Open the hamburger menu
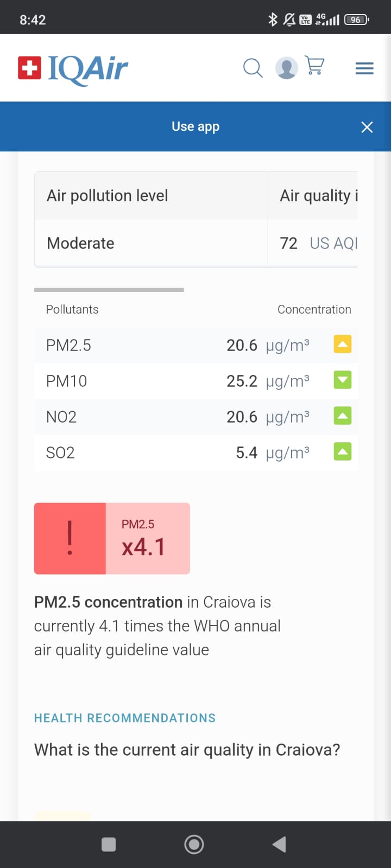Viewport: 391px width, 868px height. point(364,68)
